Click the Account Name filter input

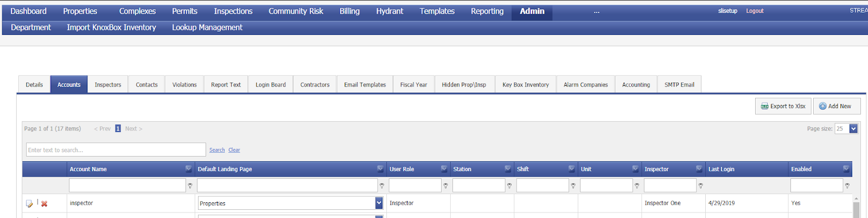(x=127, y=185)
